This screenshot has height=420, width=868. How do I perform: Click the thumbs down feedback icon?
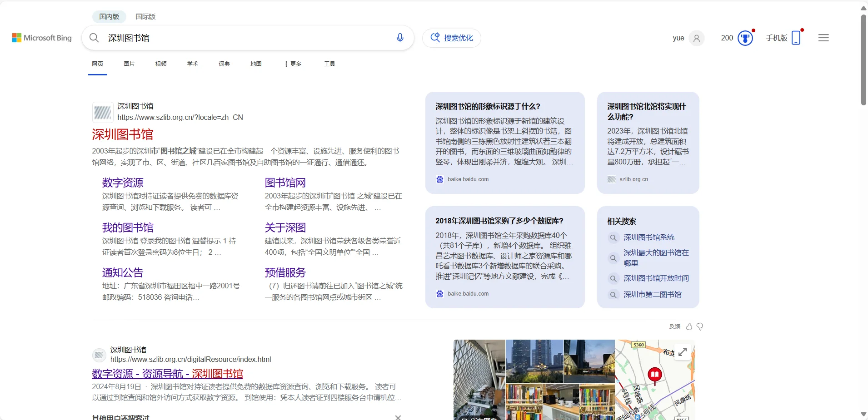tap(700, 326)
